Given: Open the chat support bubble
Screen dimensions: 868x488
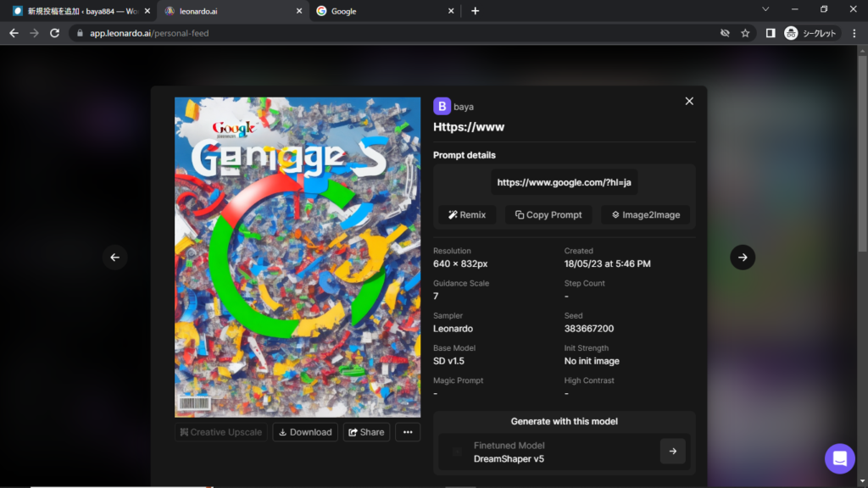Looking at the screenshot, I should point(839,458).
